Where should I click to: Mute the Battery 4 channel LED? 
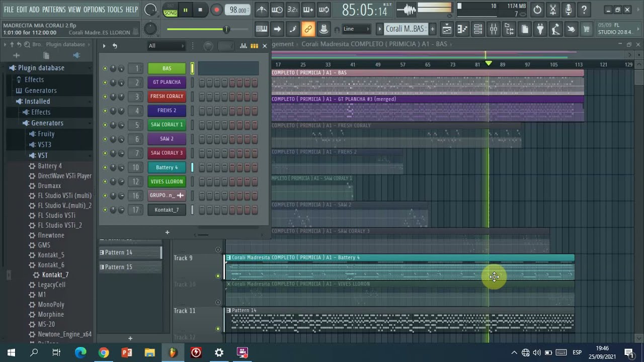point(105,167)
